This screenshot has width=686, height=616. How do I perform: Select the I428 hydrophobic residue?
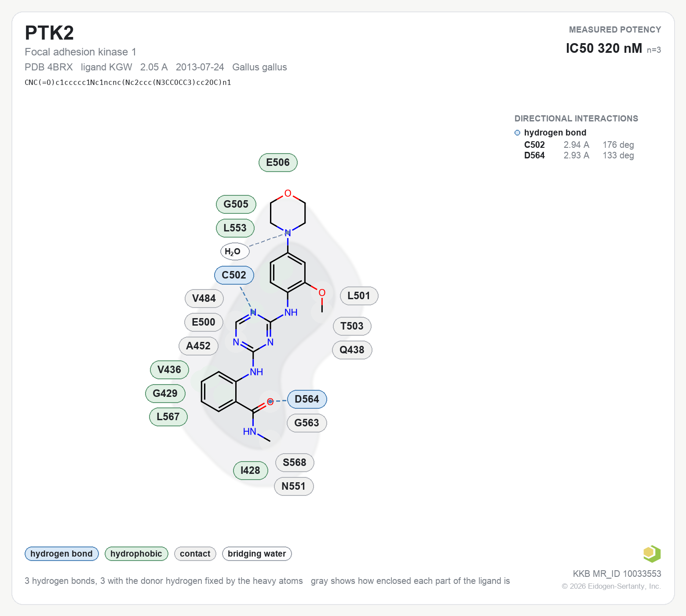251,470
